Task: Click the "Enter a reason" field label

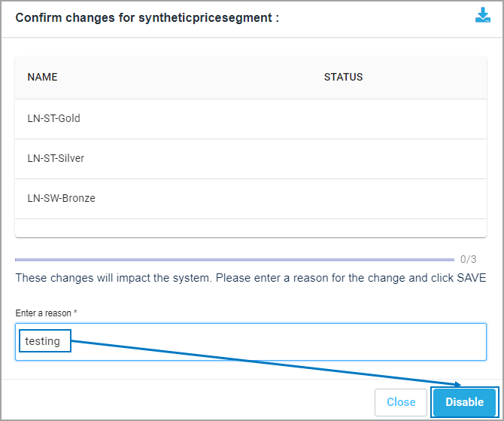Action: pyautogui.click(x=45, y=313)
